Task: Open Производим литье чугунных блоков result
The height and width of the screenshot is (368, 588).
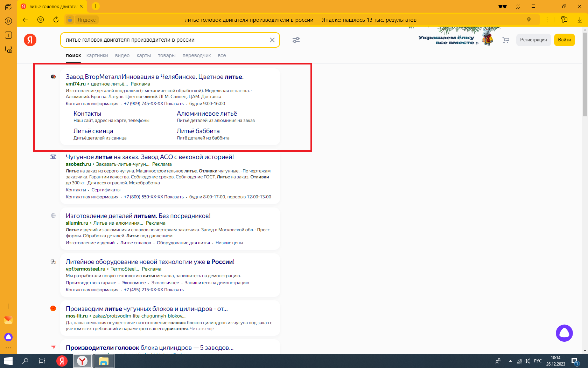Action: click(147, 309)
